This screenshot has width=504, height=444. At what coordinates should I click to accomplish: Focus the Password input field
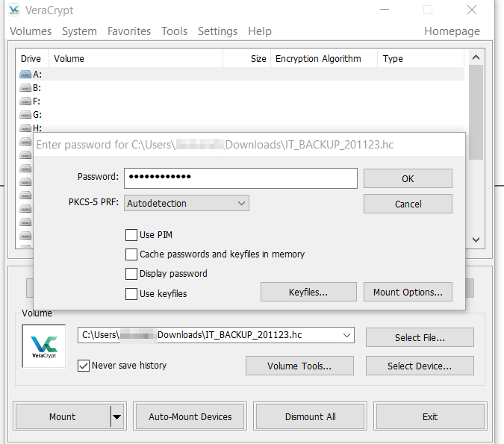[x=240, y=178]
